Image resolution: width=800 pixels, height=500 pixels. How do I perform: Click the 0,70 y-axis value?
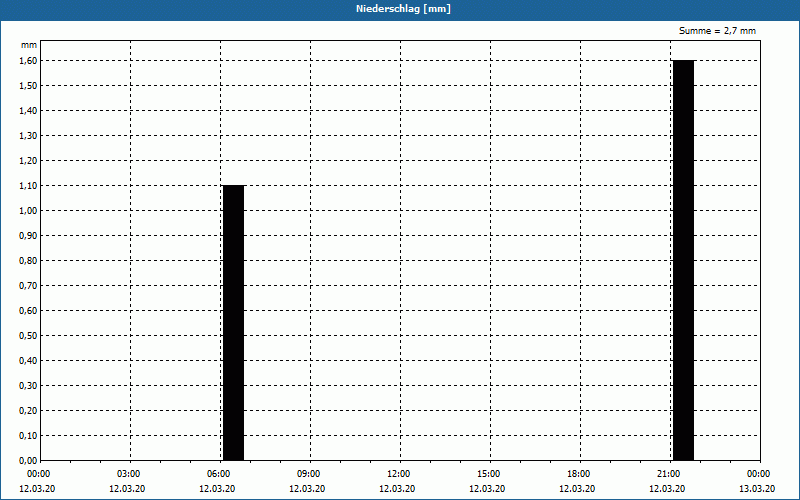click(x=28, y=285)
